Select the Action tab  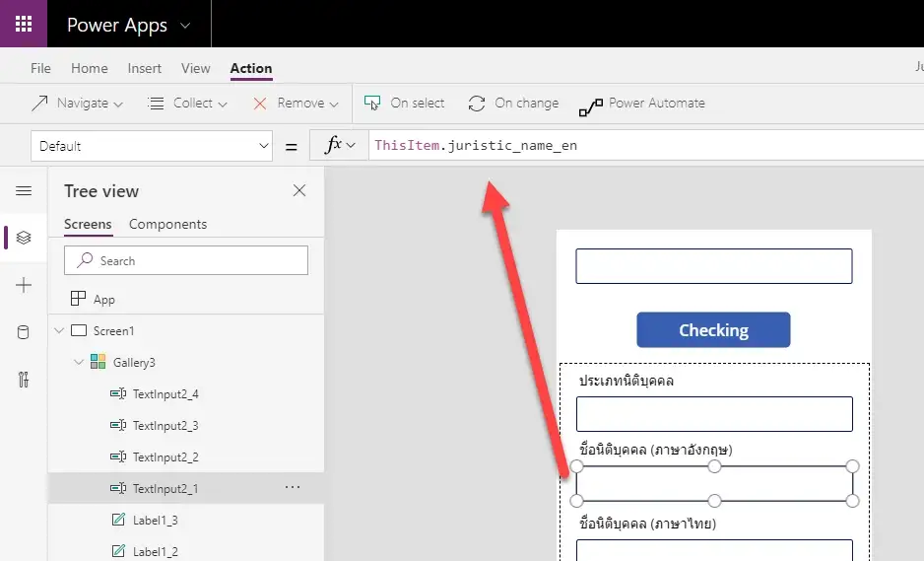[251, 68]
